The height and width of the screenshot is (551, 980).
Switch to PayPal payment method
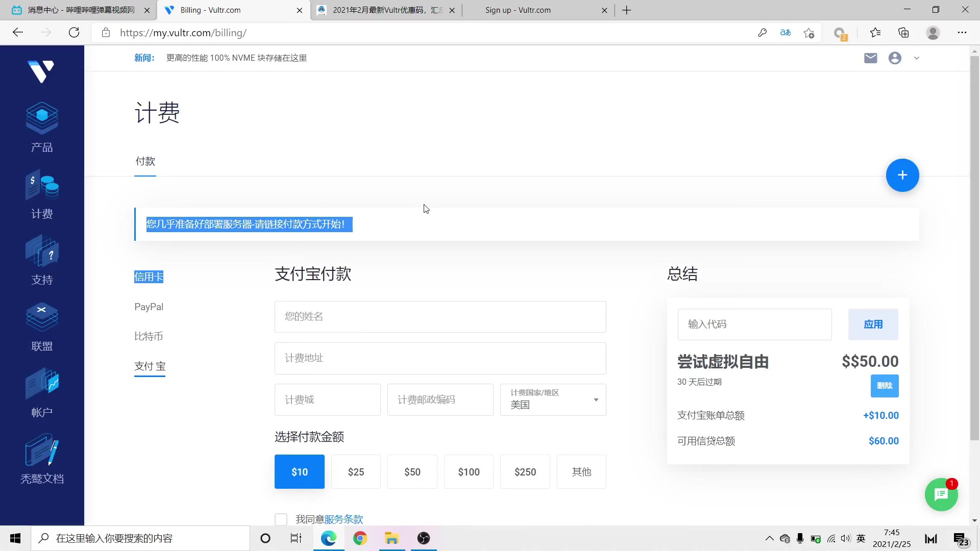coord(149,307)
